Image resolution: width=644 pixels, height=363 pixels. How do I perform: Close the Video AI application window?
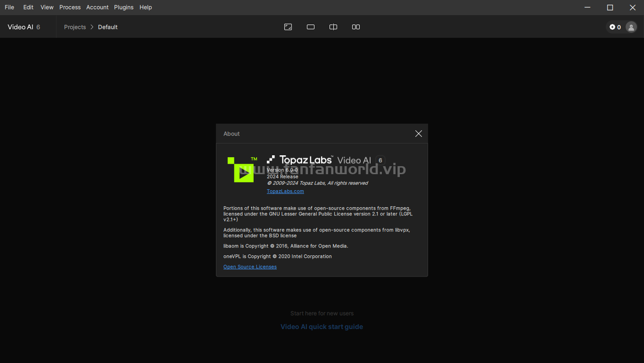coord(633,7)
